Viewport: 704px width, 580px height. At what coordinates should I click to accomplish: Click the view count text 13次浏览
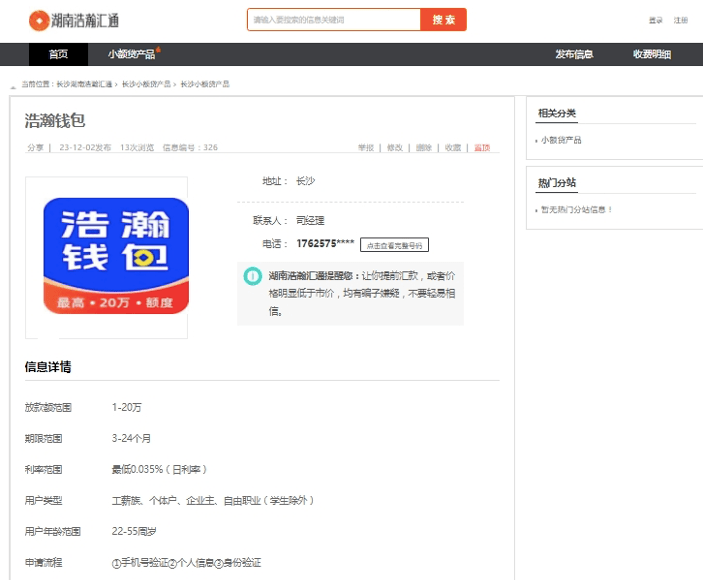click(137, 147)
